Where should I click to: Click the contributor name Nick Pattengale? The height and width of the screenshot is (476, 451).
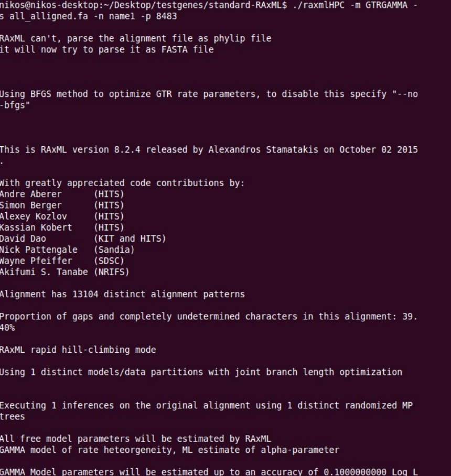tap(38, 250)
